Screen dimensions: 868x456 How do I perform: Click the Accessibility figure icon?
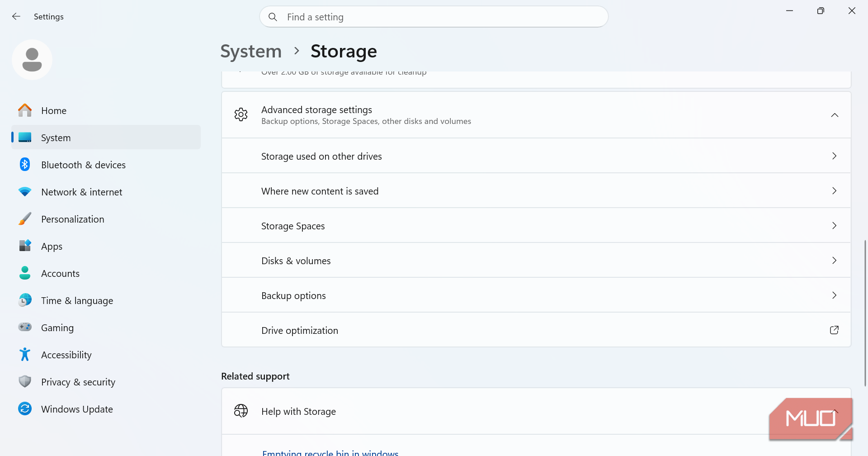25,355
